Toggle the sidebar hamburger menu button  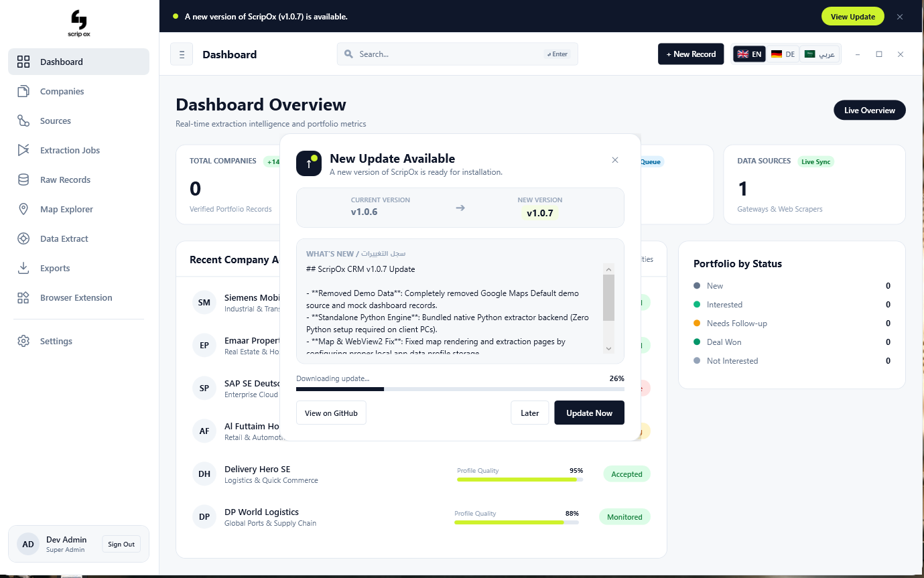pos(182,54)
